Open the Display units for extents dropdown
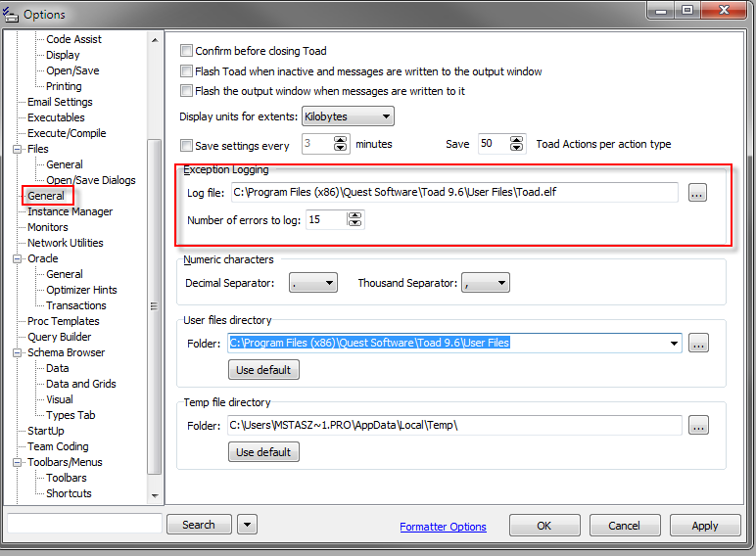This screenshot has height=556, width=756. [348, 116]
